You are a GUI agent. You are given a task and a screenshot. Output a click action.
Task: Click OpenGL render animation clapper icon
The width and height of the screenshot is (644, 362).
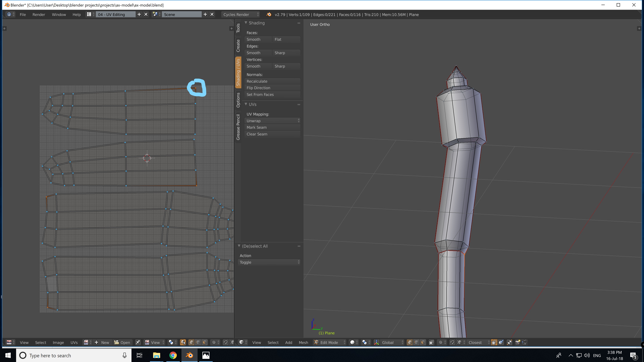pyautogui.click(x=524, y=342)
